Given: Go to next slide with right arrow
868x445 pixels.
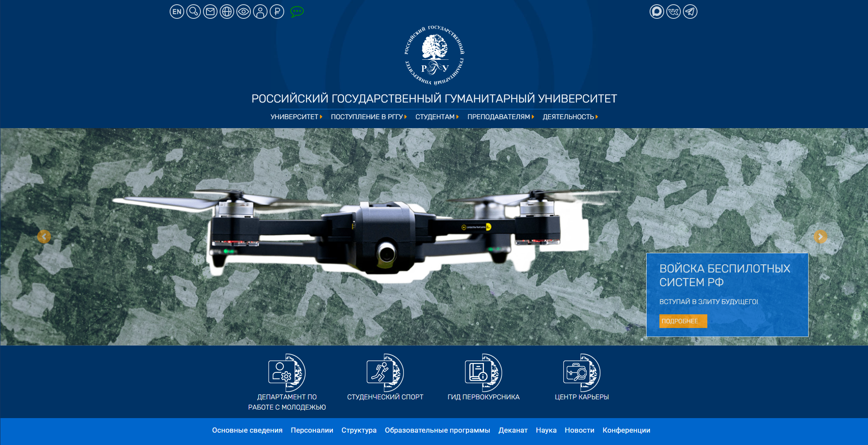Looking at the screenshot, I should (820, 237).
